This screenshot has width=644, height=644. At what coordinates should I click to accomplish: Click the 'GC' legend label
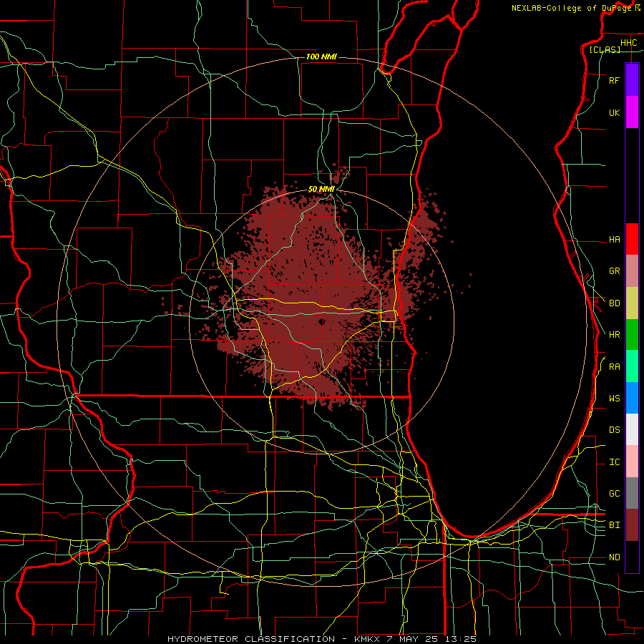click(615, 494)
